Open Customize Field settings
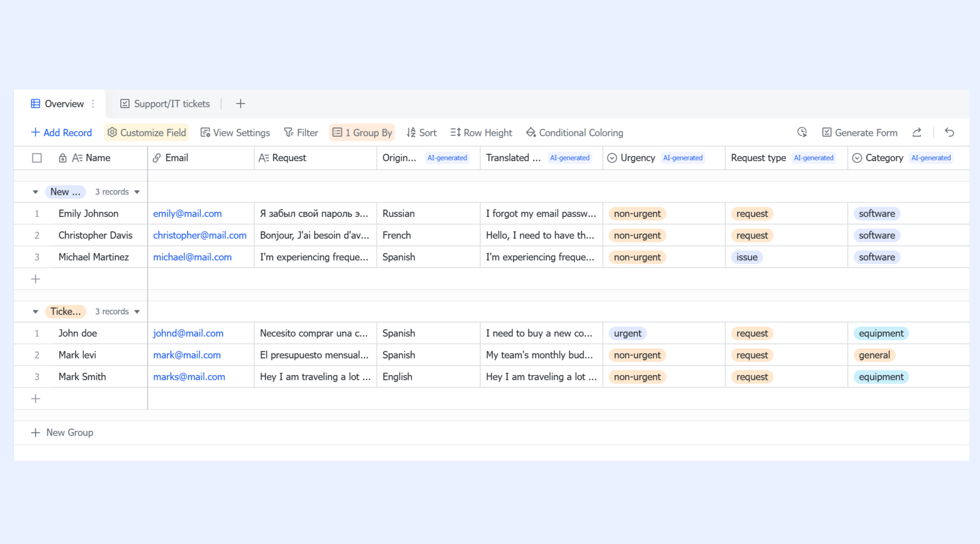980x544 pixels. [147, 132]
